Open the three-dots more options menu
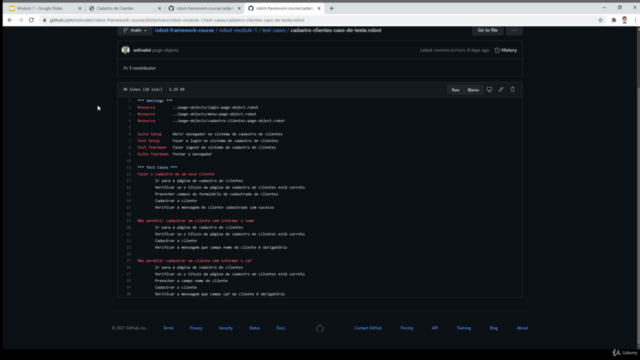 tap(514, 30)
